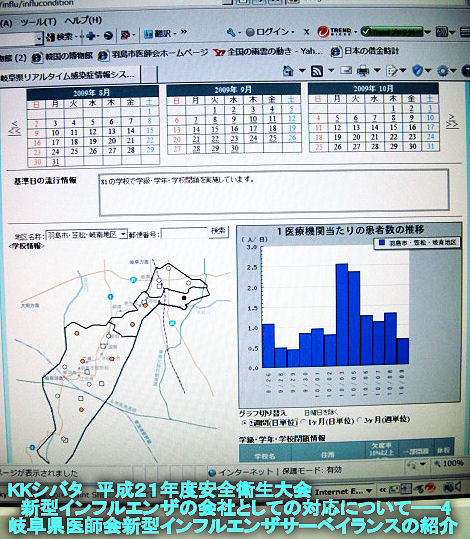Open 羽島市医師会ホームページ favorites link
Screen dimensions: 470x539
tap(153, 54)
